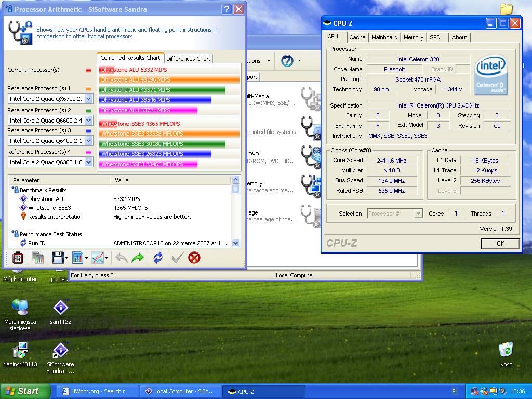Image resolution: width=532 pixels, height=399 pixels.
Task: Click the orange Dhrystone ALU 48196 MIPS bar
Action: (169, 79)
